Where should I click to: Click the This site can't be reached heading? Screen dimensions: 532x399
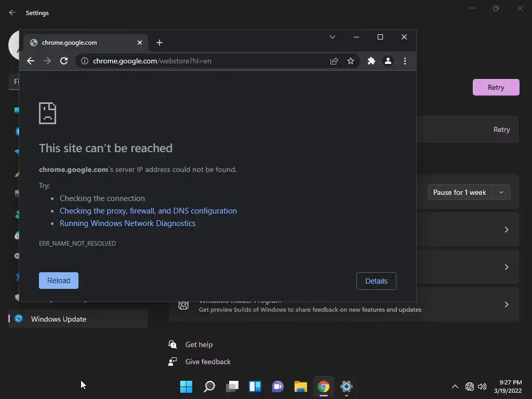[105, 148]
